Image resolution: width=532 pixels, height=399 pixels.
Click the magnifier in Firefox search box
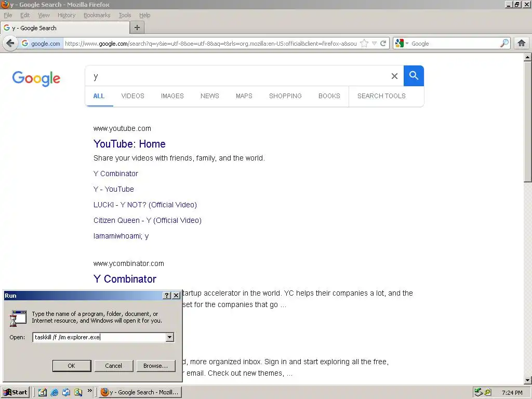click(x=504, y=44)
